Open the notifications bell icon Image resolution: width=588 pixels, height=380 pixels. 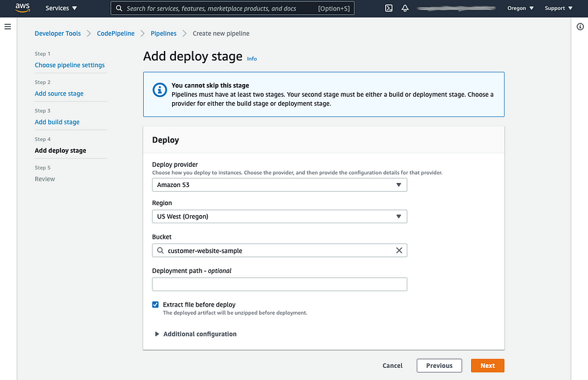point(405,8)
